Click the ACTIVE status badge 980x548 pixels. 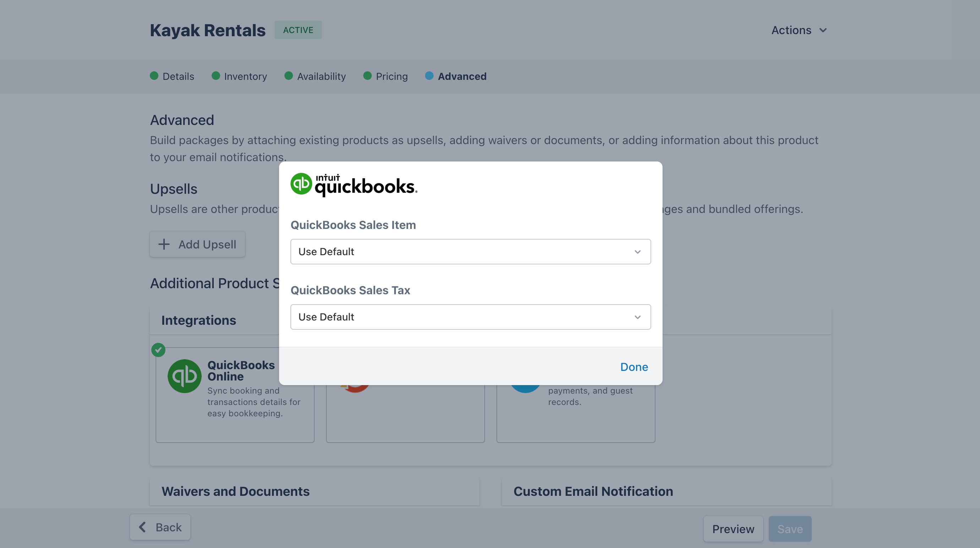(298, 30)
